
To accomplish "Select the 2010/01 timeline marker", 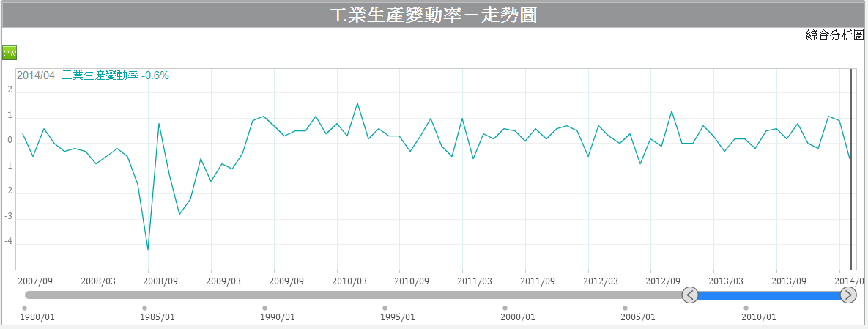I will pyautogui.click(x=746, y=308).
